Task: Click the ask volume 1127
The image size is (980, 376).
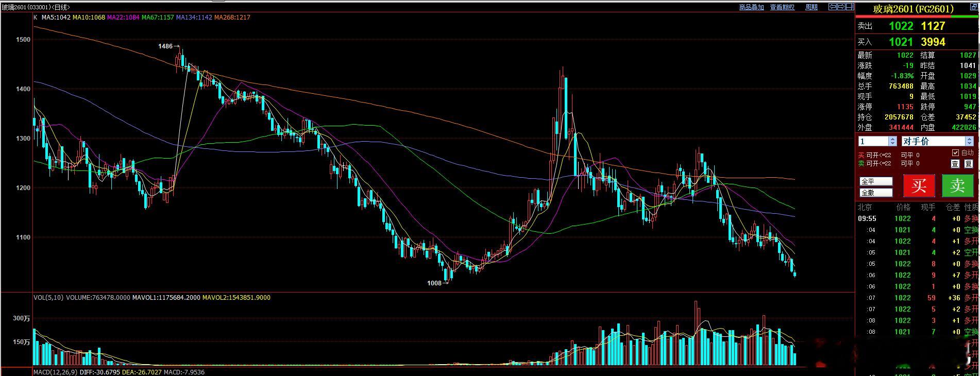Action: [933, 26]
